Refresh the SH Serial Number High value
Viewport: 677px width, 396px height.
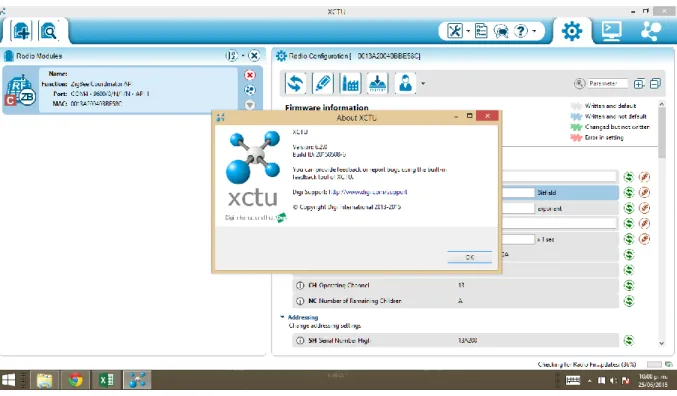coord(629,341)
